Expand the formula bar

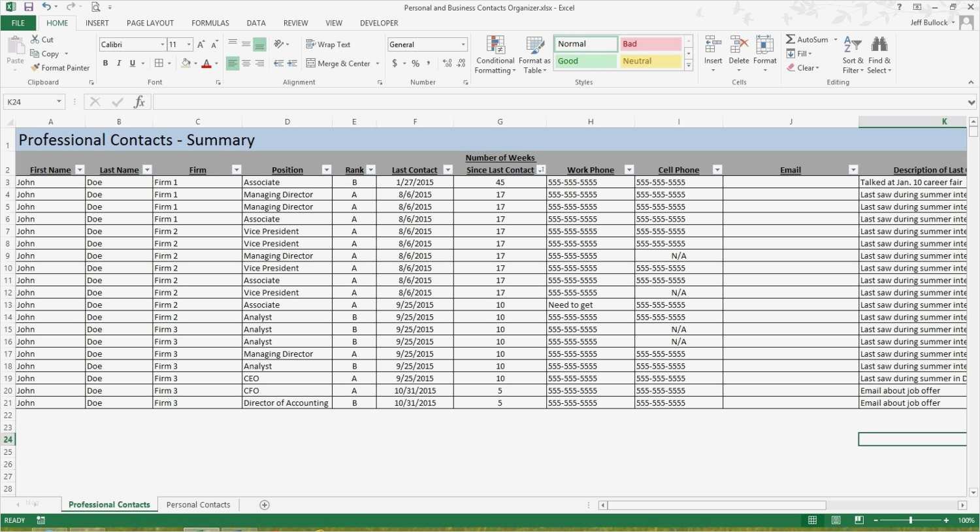point(972,102)
